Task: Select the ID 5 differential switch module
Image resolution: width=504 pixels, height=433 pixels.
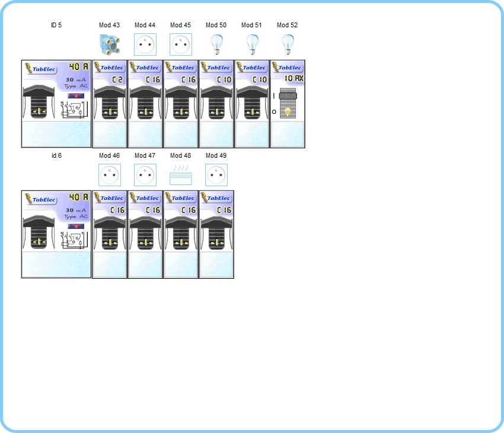Action: [x=56, y=104]
